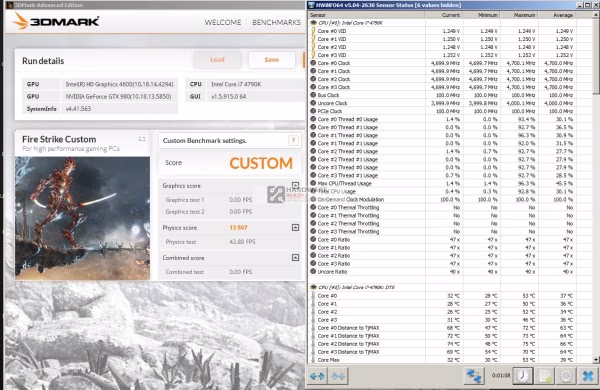Screen dimensions: 600x390
Task: Click the Save button
Action: (272, 60)
